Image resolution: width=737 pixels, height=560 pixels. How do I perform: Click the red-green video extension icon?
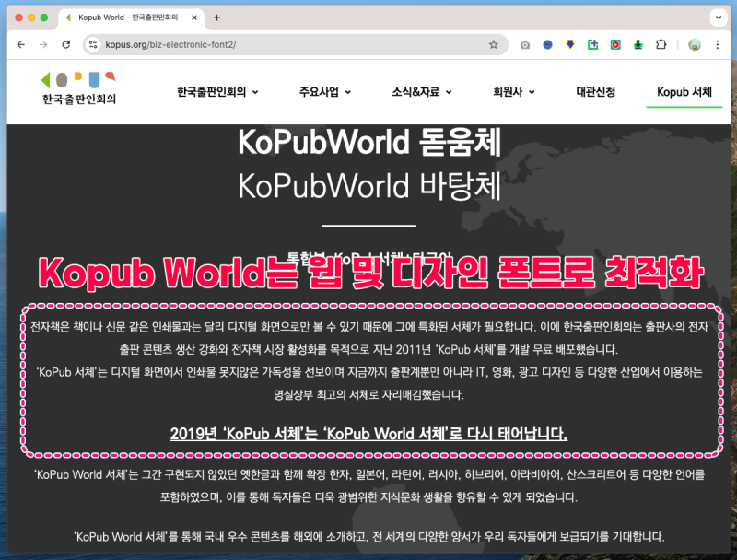coord(615,44)
